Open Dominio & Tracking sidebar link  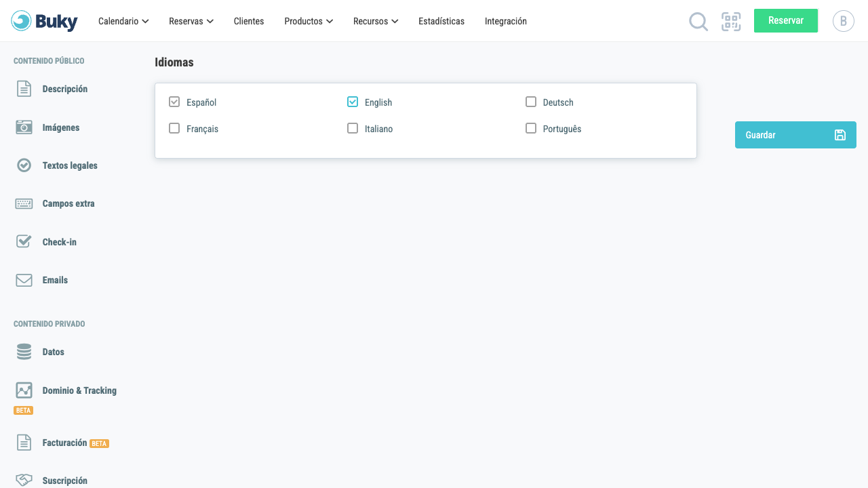coord(79,390)
